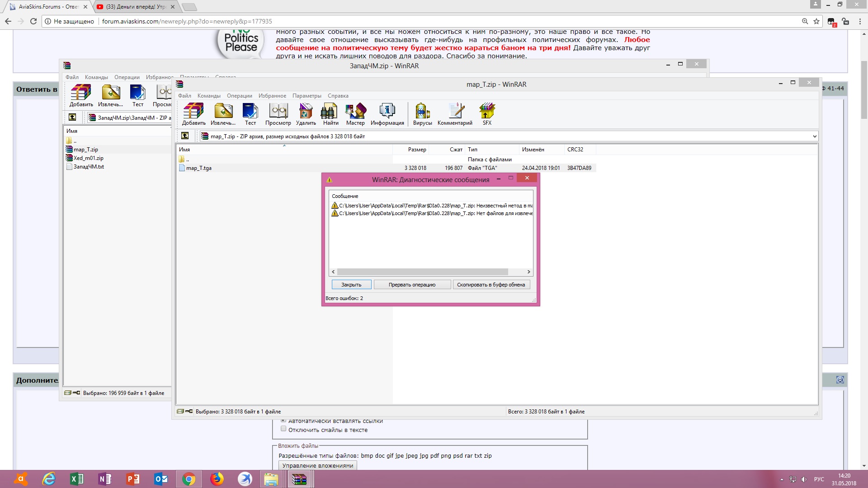Click the horizontal scrollbar in the diagnostic messages list
The width and height of the screenshot is (868, 488).
(x=422, y=272)
